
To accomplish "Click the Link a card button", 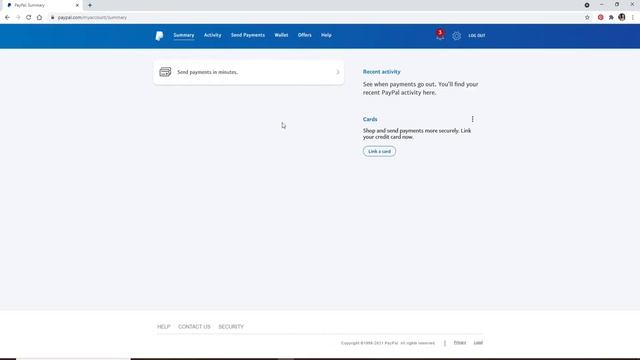I will click(379, 151).
